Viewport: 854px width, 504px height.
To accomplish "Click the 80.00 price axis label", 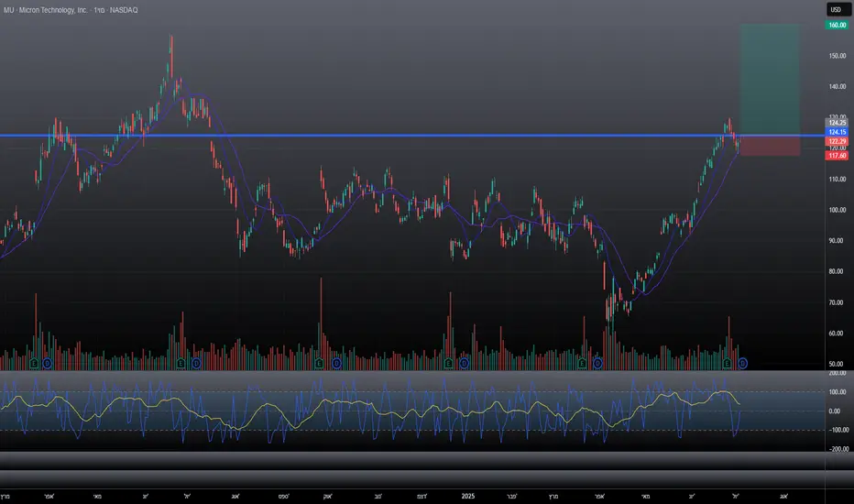I will coord(838,271).
